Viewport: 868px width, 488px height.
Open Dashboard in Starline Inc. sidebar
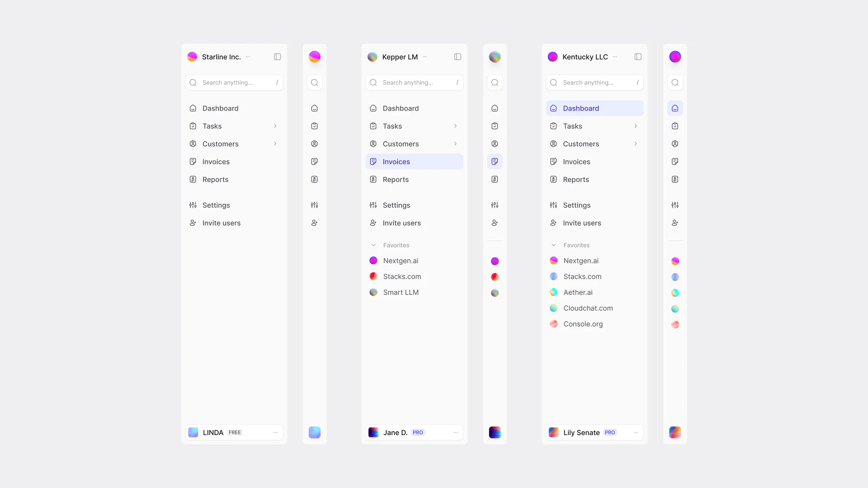click(234, 108)
